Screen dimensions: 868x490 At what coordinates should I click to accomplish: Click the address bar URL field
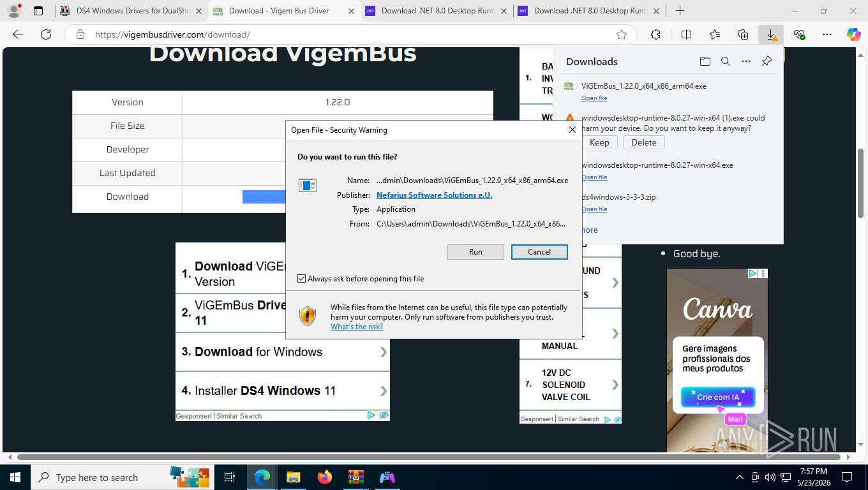351,34
